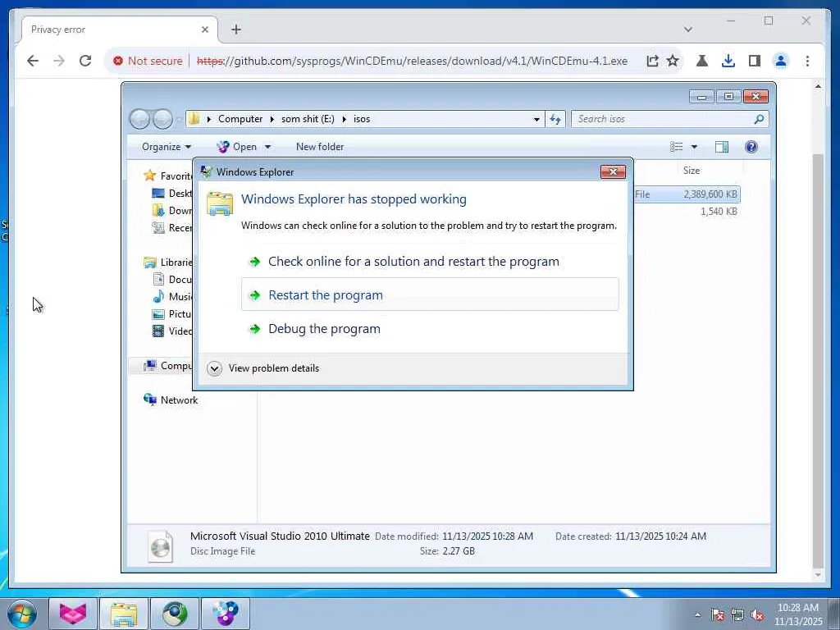Open Windows Explorer from taskbar
This screenshot has height=630, width=840.
click(x=124, y=614)
